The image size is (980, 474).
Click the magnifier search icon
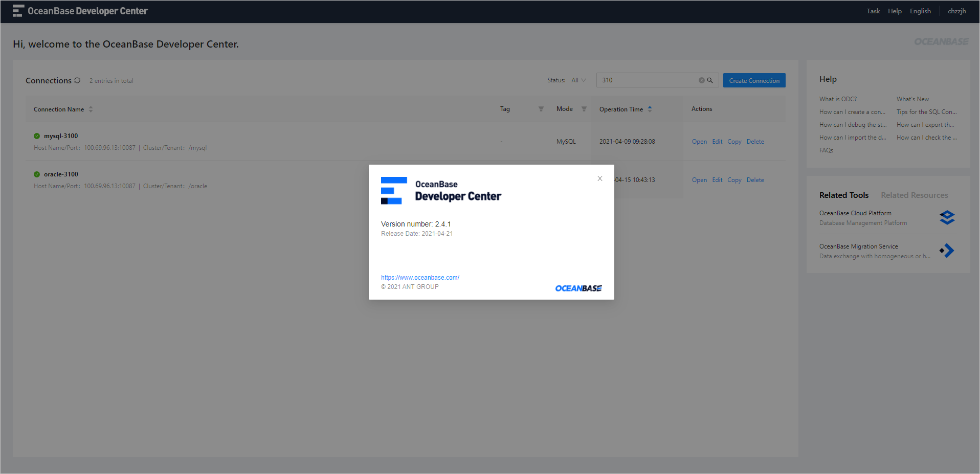point(710,80)
